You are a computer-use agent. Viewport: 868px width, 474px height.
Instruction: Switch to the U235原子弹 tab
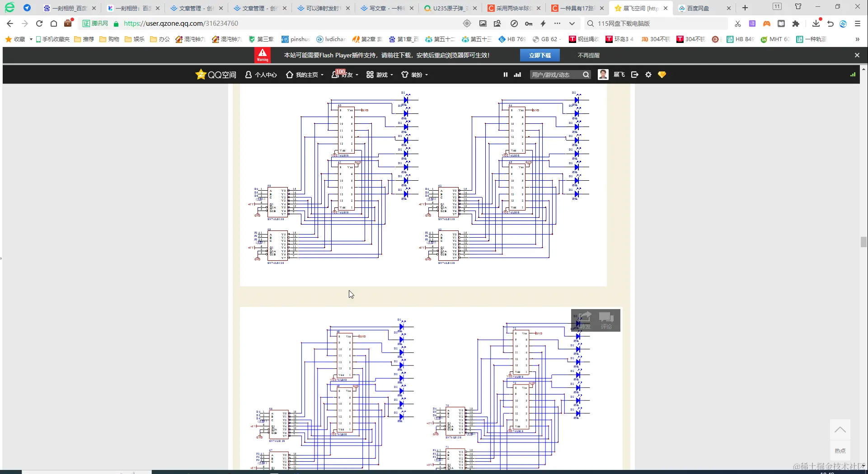pyautogui.click(x=450, y=8)
